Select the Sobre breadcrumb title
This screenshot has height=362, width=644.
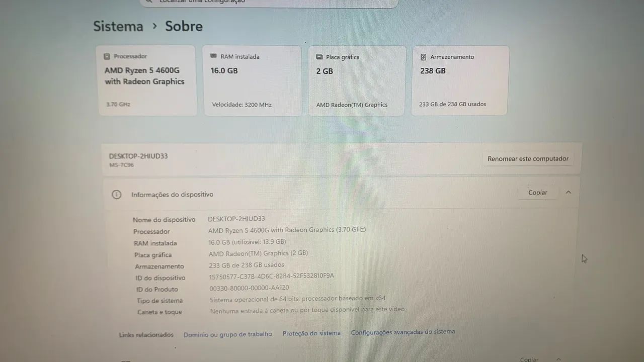click(184, 26)
